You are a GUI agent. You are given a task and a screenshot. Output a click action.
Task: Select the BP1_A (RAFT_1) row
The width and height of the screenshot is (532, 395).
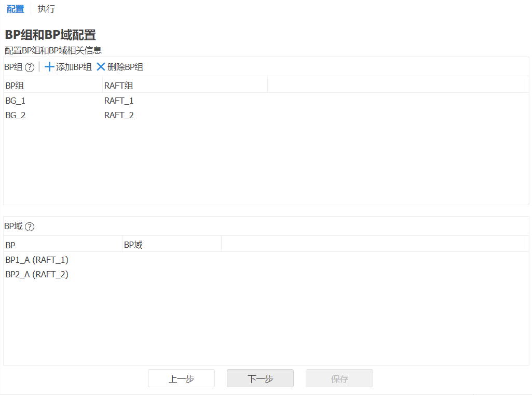[x=37, y=260]
